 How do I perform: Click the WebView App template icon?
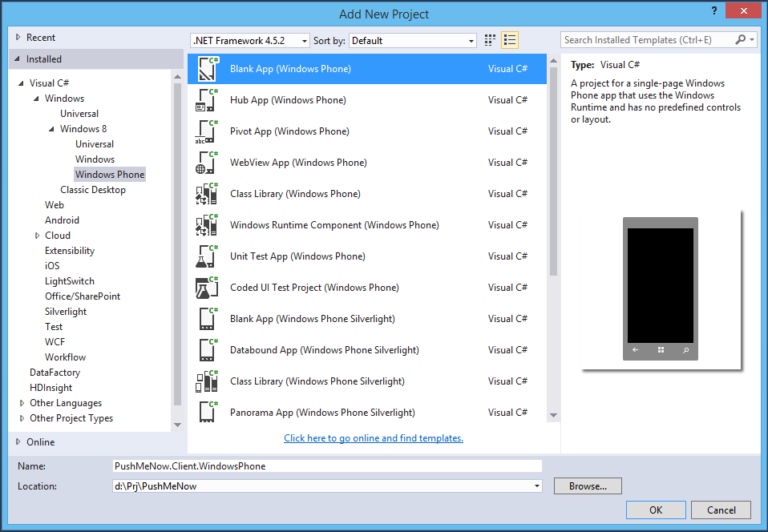[x=207, y=163]
